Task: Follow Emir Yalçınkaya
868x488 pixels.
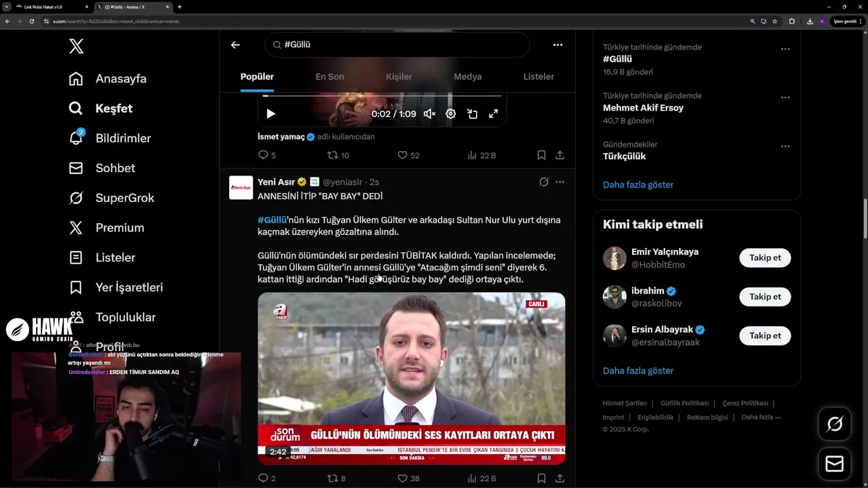Action: [765, 258]
